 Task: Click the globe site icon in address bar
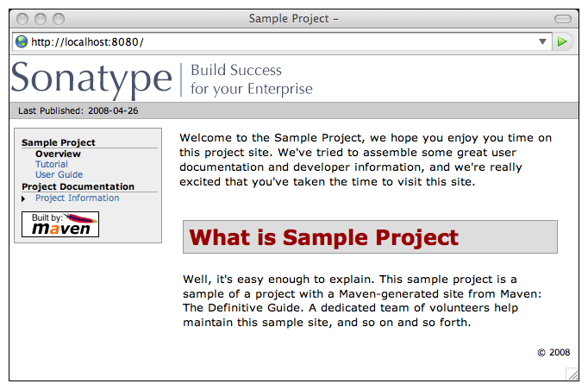22,41
